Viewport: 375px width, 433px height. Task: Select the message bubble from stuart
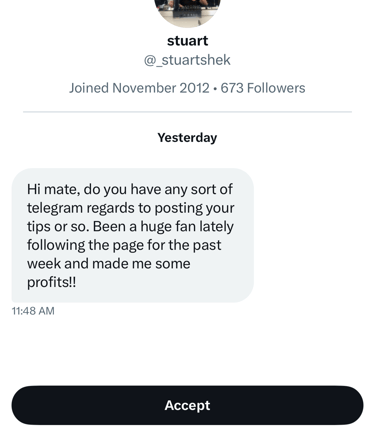(133, 235)
